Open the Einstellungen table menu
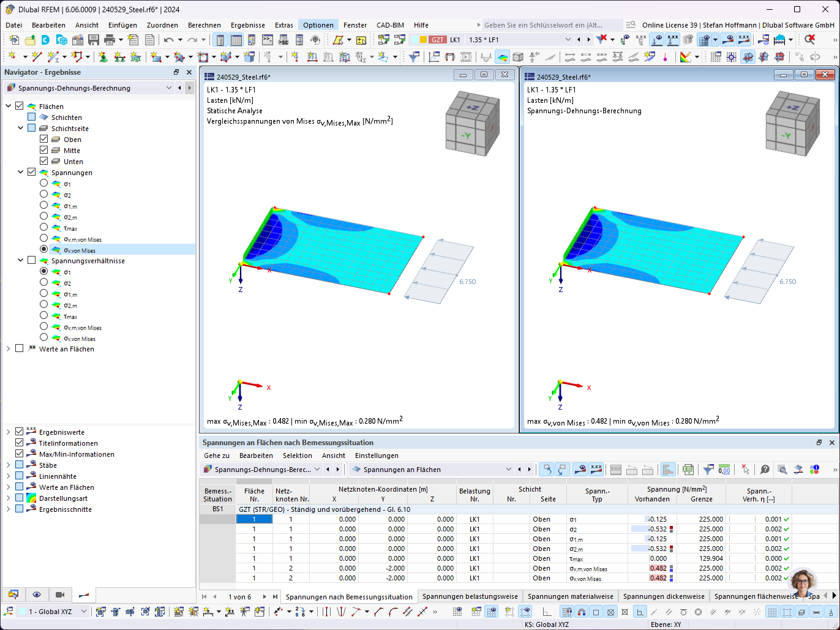 pos(377,456)
